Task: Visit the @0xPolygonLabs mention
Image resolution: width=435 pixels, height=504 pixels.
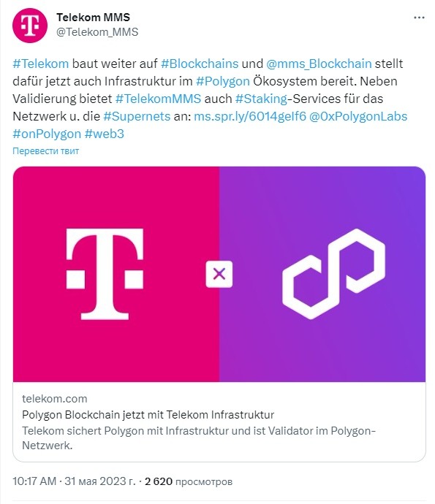Action: click(x=358, y=116)
